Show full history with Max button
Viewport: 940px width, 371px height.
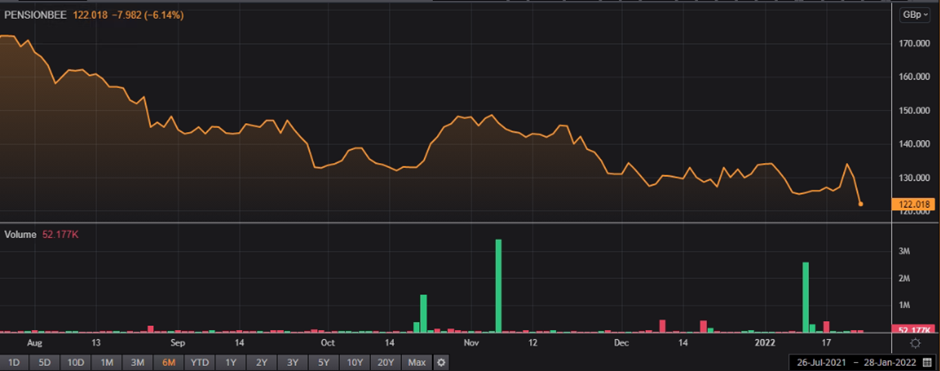417,363
